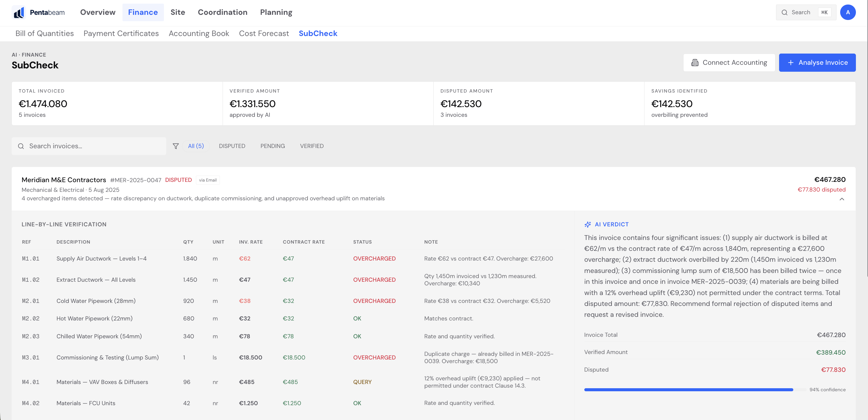Click OK status for Chilled Water Pipework
The width and height of the screenshot is (868, 420).
tap(357, 336)
